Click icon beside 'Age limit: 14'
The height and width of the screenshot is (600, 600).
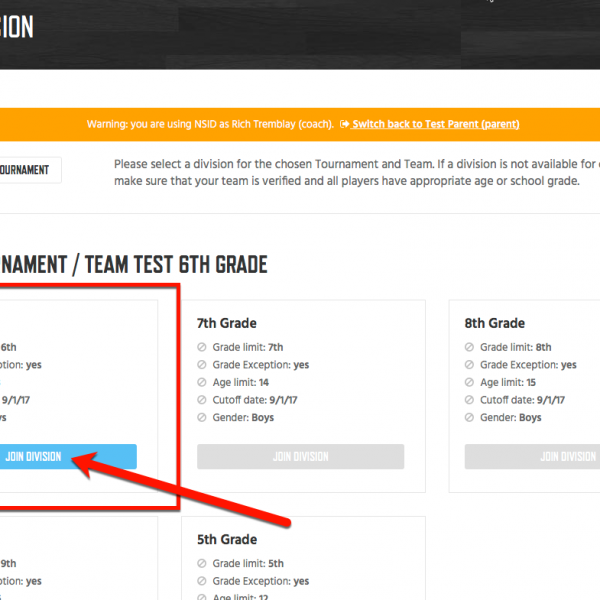(x=202, y=382)
